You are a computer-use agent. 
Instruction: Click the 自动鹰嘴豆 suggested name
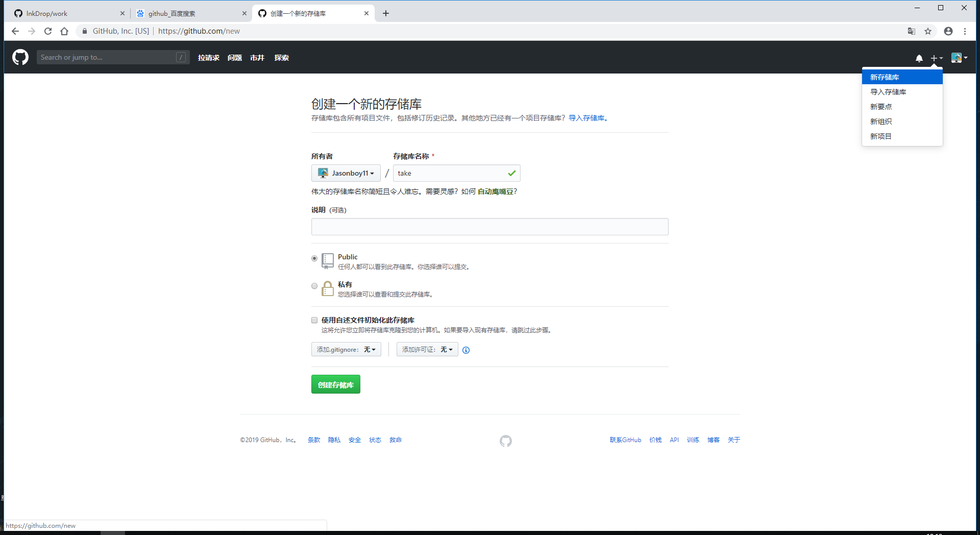coord(496,191)
